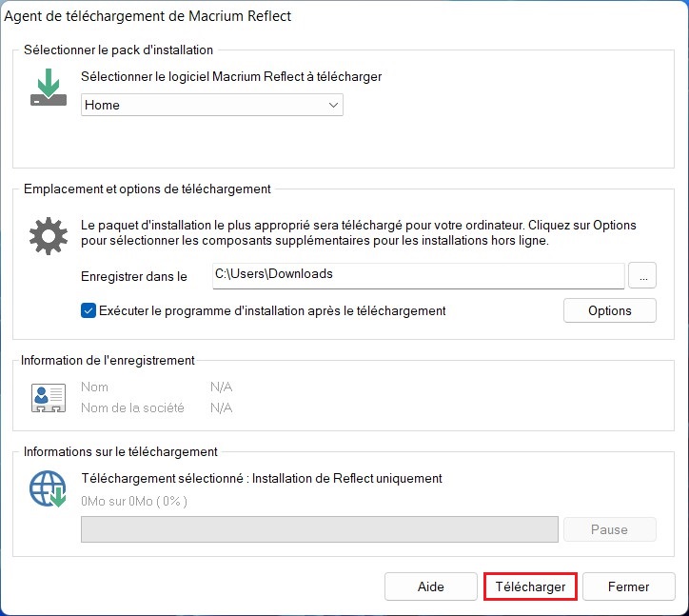Click the Télécharger button

tap(530, 586)
